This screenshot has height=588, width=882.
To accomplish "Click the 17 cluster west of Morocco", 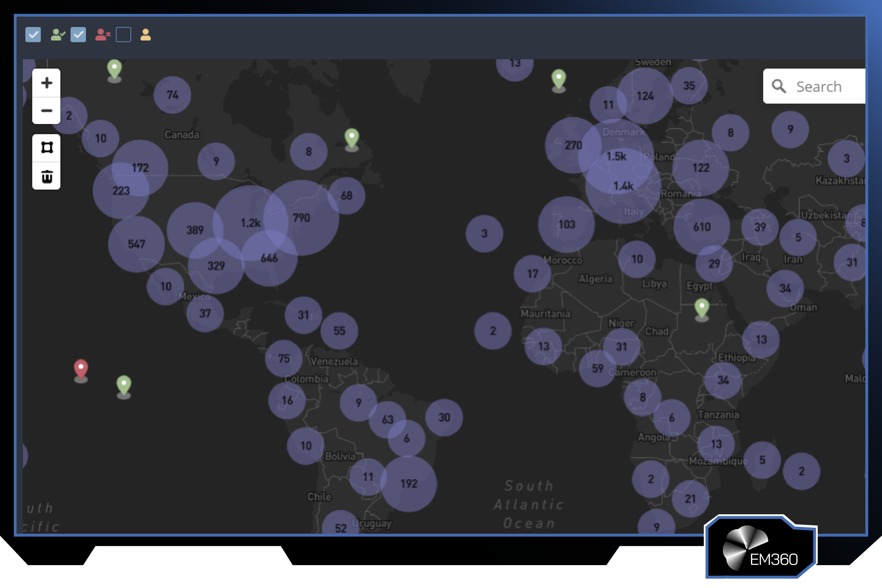I will 533,274.
